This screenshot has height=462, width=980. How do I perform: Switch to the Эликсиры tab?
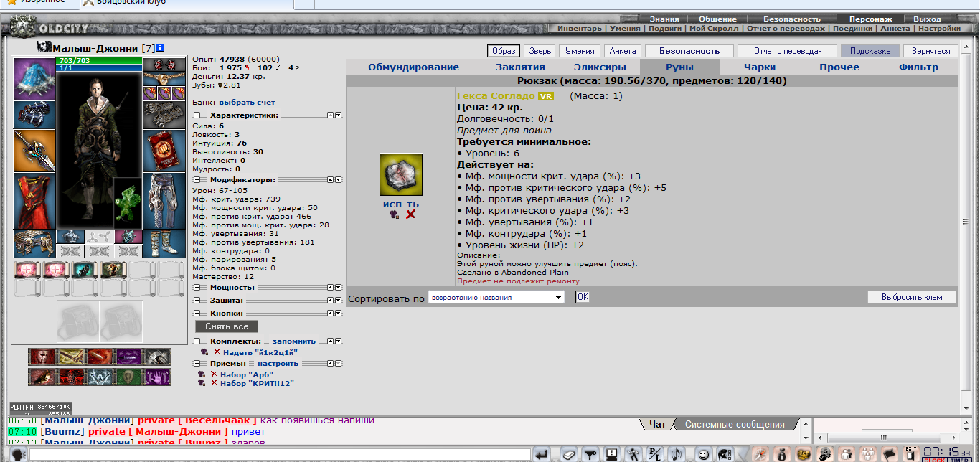click(600, 67)
